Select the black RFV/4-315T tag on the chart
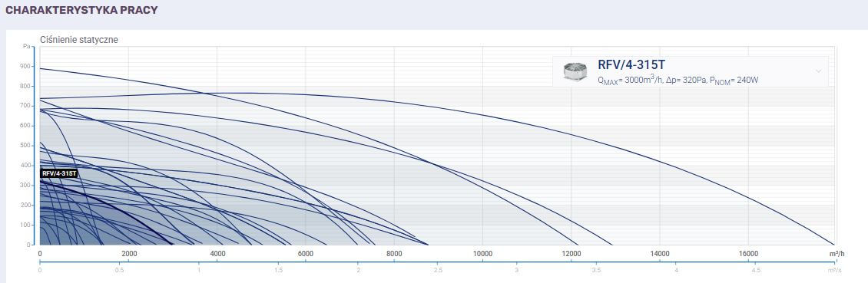 click(x=59, y=173)
